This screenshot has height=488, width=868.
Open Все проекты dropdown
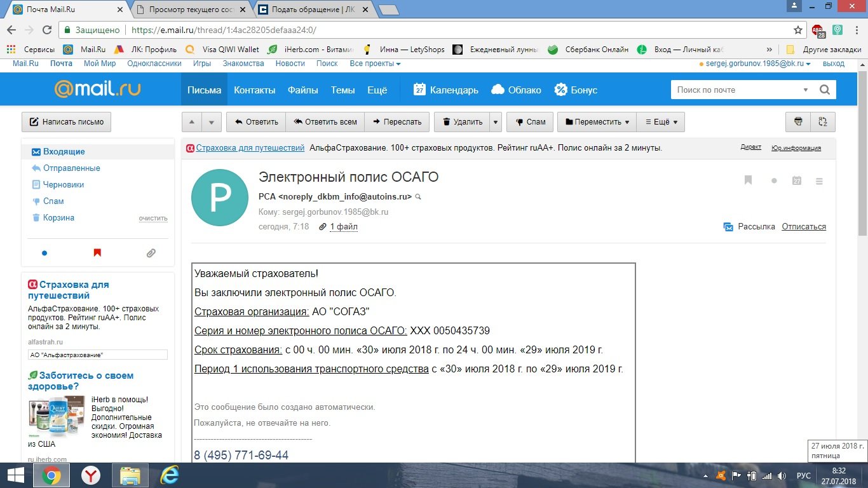point(376,64)
